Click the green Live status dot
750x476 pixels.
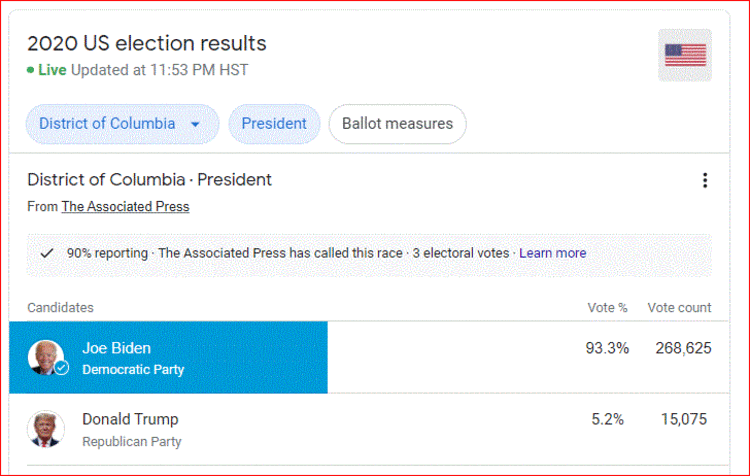tap(31, 70)
